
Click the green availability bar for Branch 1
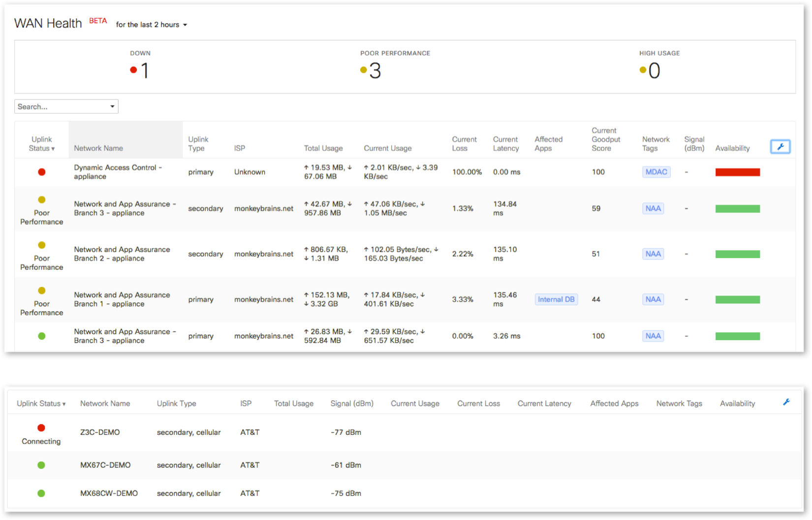[x=738, y=299]
